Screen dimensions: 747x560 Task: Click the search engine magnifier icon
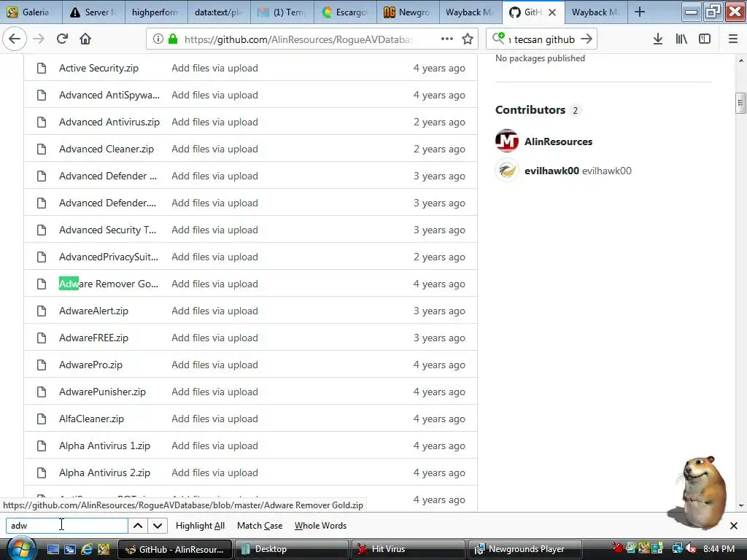(x=498, y=38)
